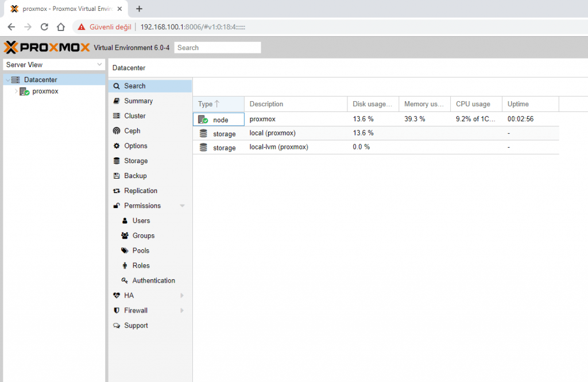Open the Summary menu item
588x382 pixels.
point(138,101)
